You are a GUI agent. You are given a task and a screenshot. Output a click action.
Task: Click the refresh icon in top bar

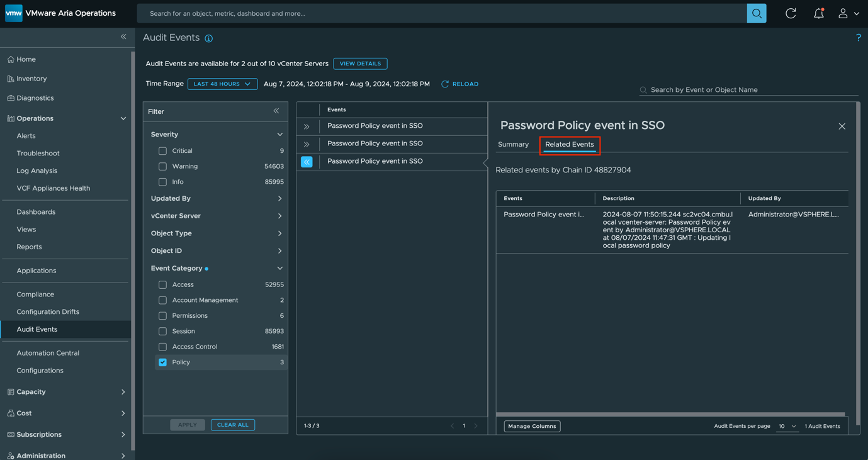tap(791, 13)
